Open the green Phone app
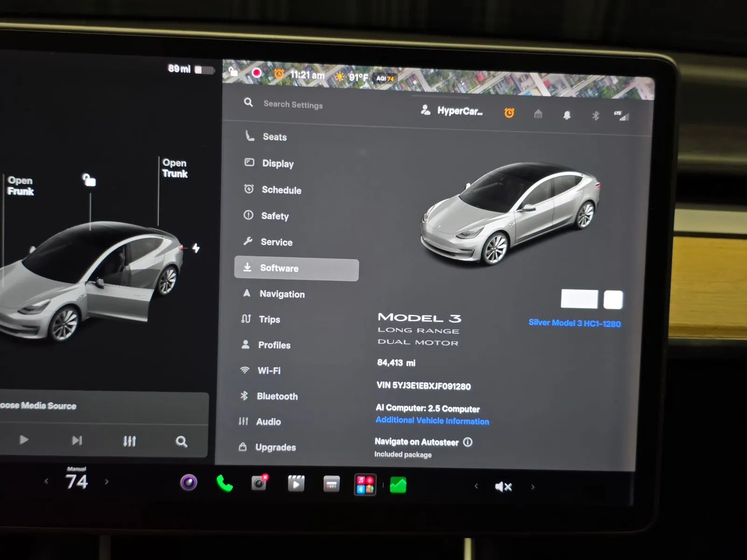The image size is (747, 560). pos(225,483)
